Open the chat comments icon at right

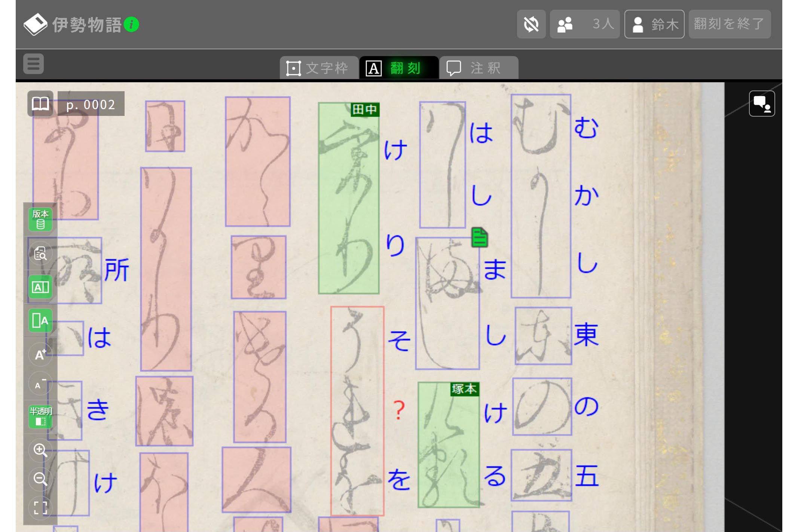pyautogui.click(x=761, y=104)
